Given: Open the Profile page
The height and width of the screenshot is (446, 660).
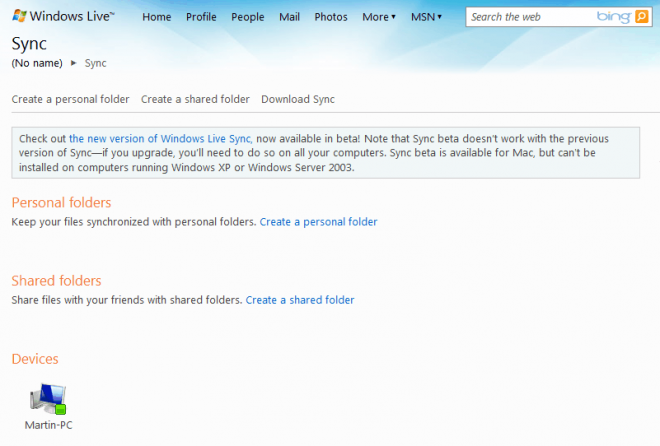Looking at the screenshot, I should (201, 17).
